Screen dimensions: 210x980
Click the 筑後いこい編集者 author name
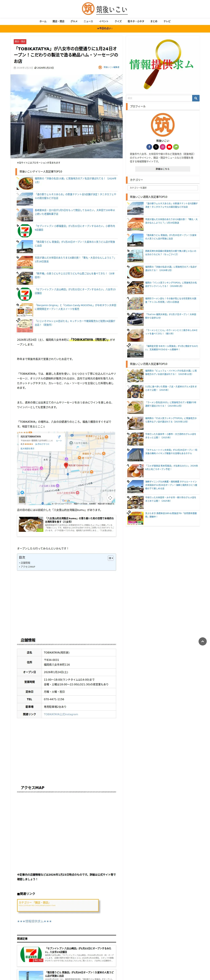click(x=111, y=67)
